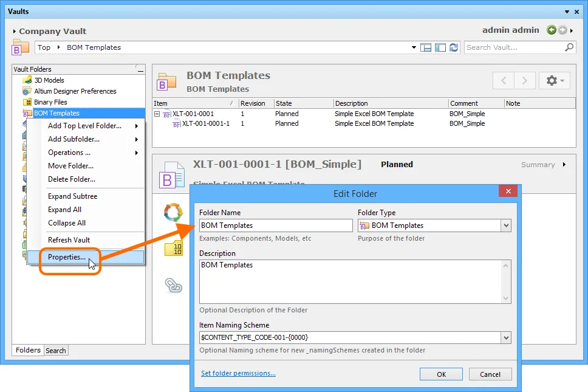Focus the Search Vault field
This screenshot has width=588, height=392.
point(514,47)
